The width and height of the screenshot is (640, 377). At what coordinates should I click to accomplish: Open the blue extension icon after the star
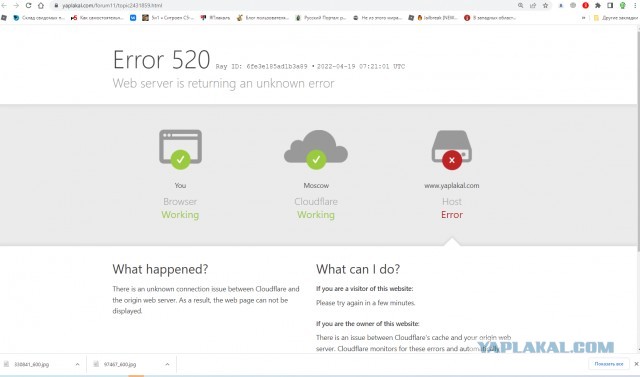(x=561, y=5)
